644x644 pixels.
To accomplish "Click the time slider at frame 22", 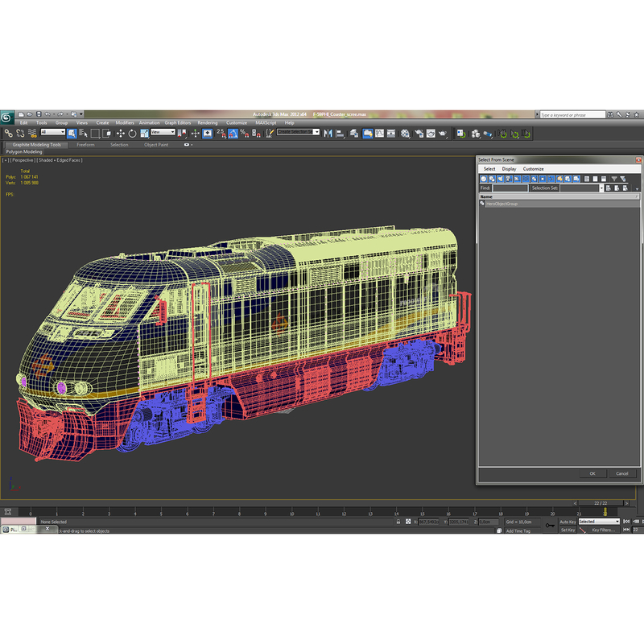I will (605, 512).
